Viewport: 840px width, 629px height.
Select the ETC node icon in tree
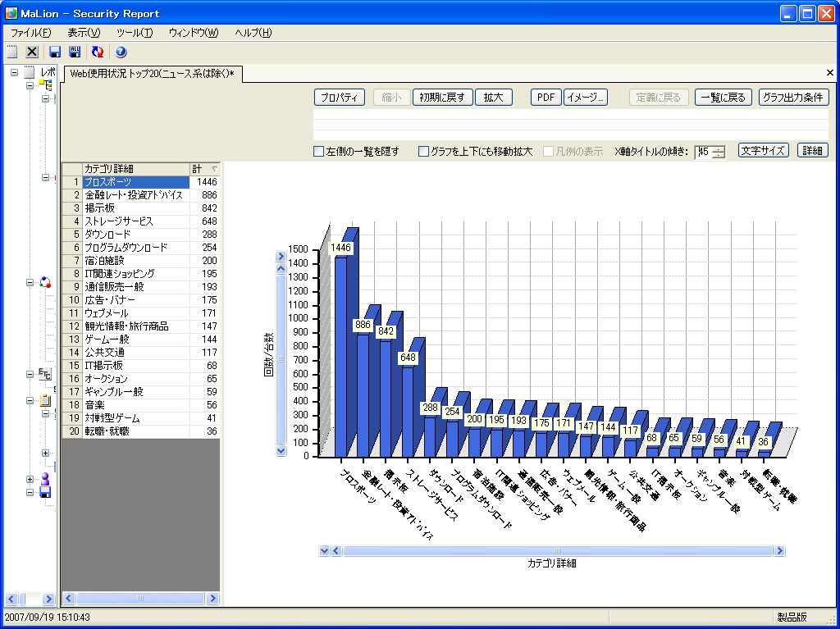(x=44, y=375)
